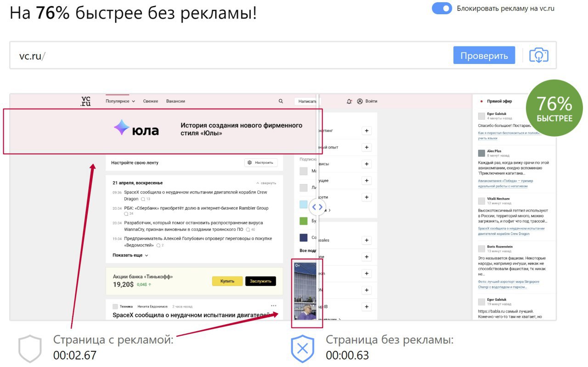This screenshot has width=588, height=367.
Task: Click the black Заслужить button
Action: point(260,281)
